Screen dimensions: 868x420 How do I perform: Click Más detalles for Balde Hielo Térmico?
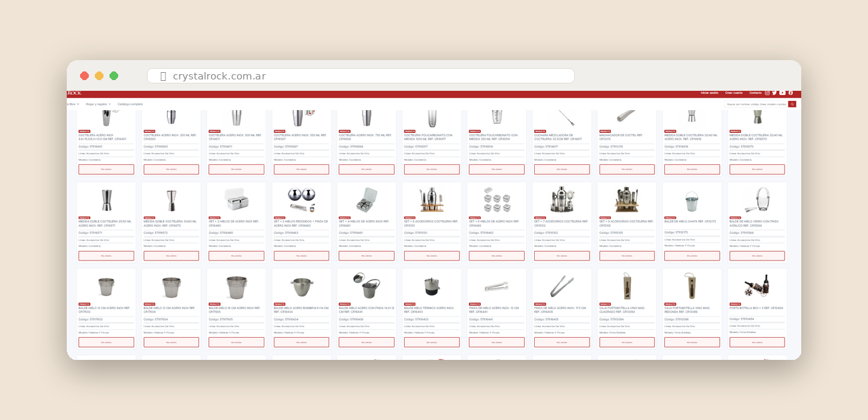431,342
